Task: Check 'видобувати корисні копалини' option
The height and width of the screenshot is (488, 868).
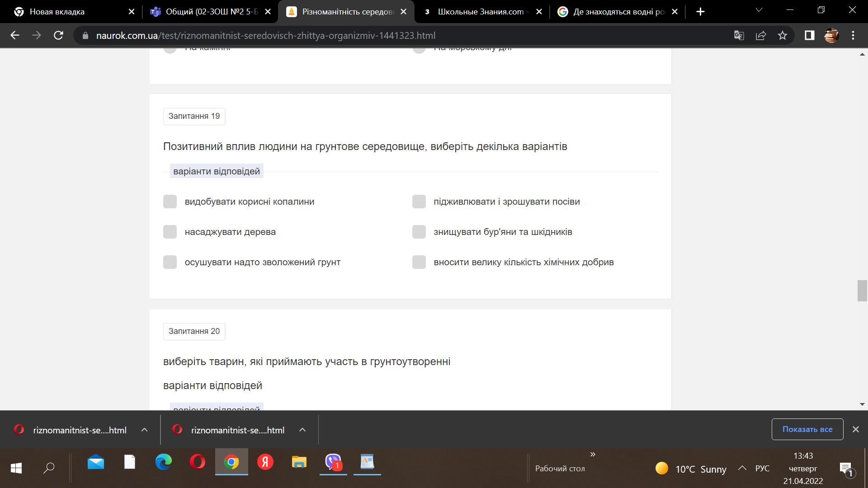Action: point(170,202)
